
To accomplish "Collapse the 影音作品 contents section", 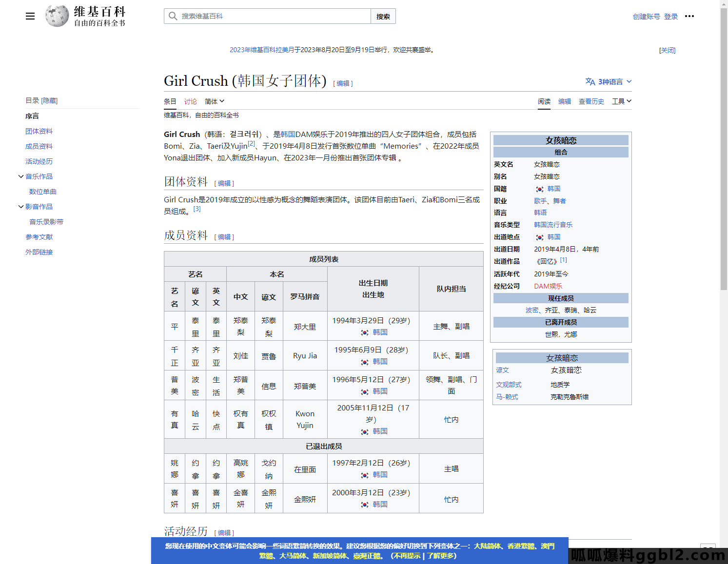I will tap(21, 207).
